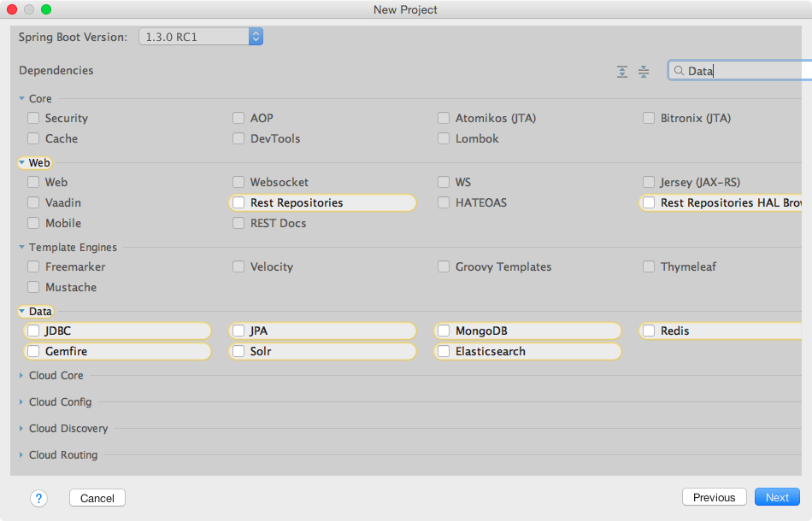Enable the Solr dependency

238,351
